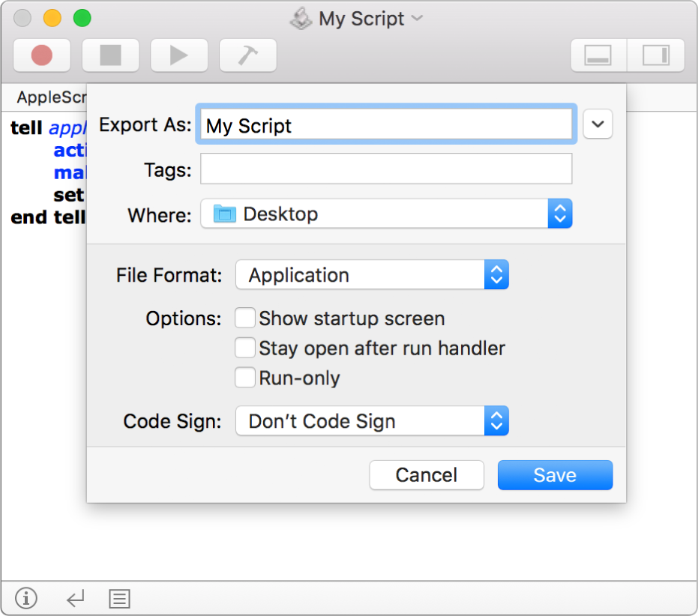Show the result reply arrow icon
This screenshot has height=616, width=698.
(75, 598)
